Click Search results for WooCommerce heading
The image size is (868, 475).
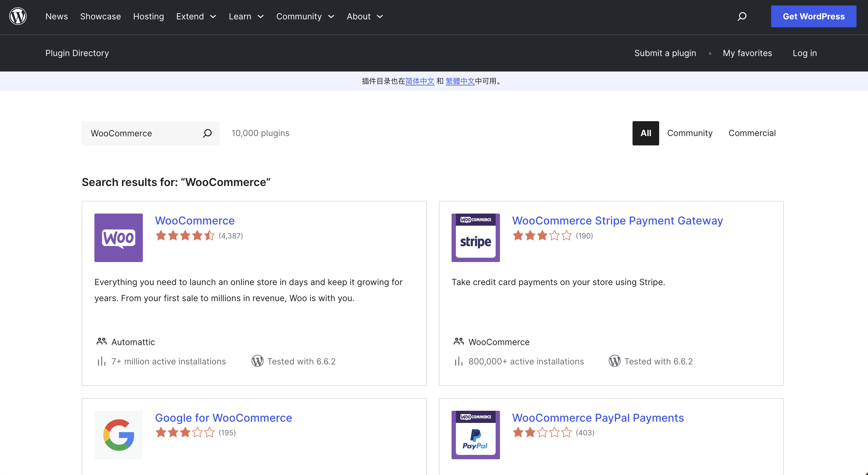coord(176,182)
